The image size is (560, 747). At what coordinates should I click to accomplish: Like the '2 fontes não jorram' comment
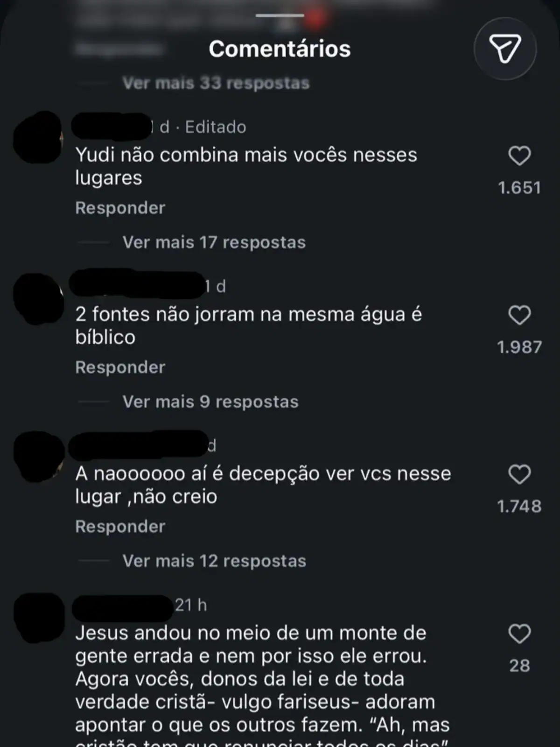tap(519, 315)
